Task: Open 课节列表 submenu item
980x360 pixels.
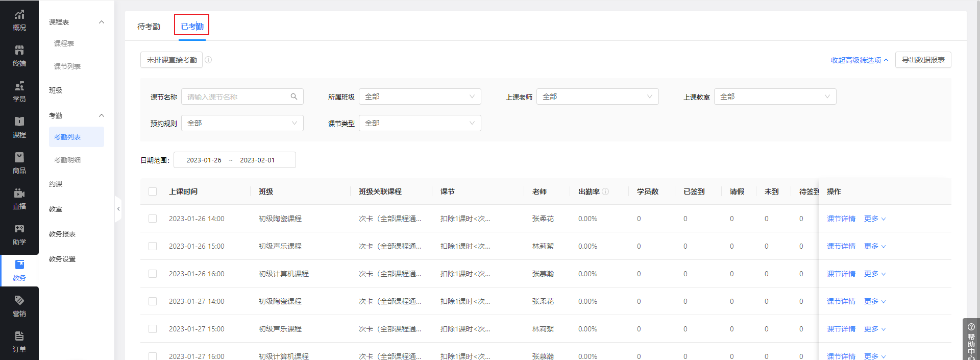Action: 67,66
